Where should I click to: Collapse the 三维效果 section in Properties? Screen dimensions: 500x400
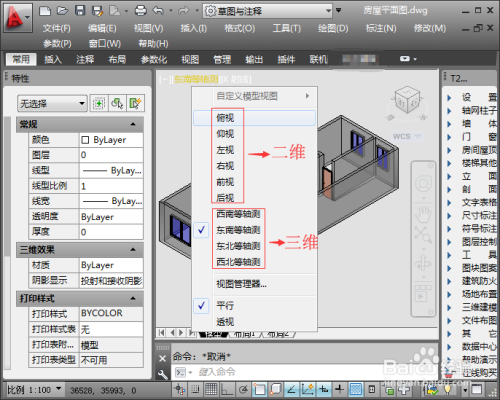click(133, 250)
